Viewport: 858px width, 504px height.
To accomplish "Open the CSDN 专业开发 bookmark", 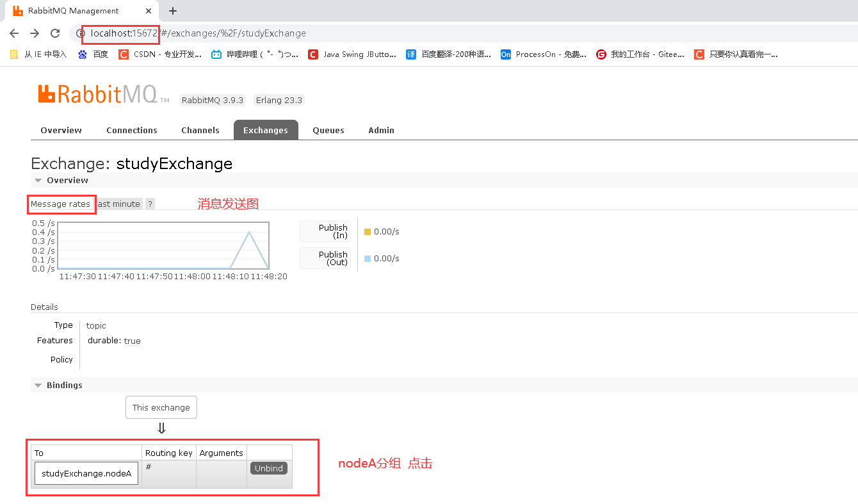I will coord(160,54).
